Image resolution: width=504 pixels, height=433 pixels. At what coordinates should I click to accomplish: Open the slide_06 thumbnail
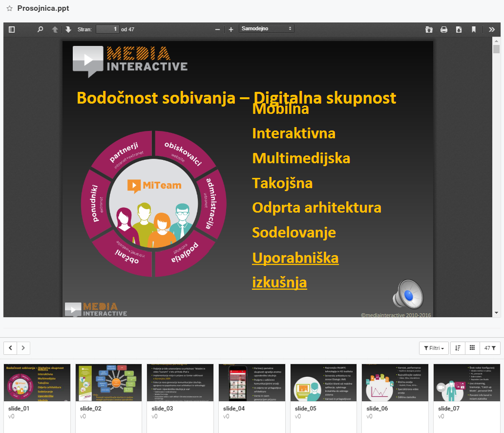395,383
